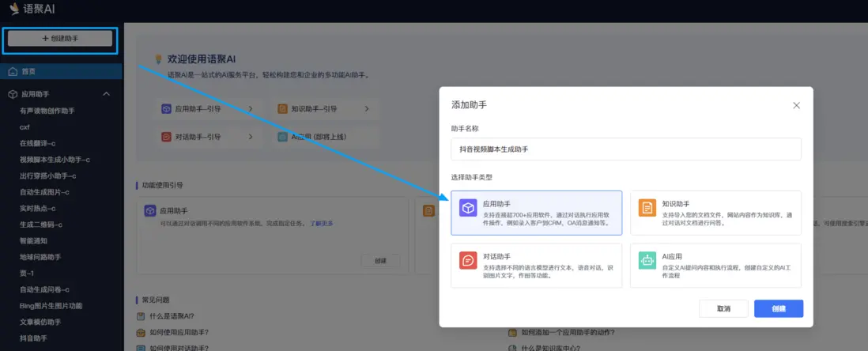This screenshot has height=351, width=868.
Task: Select the AI应用 type card
Action: click(715, 266)
